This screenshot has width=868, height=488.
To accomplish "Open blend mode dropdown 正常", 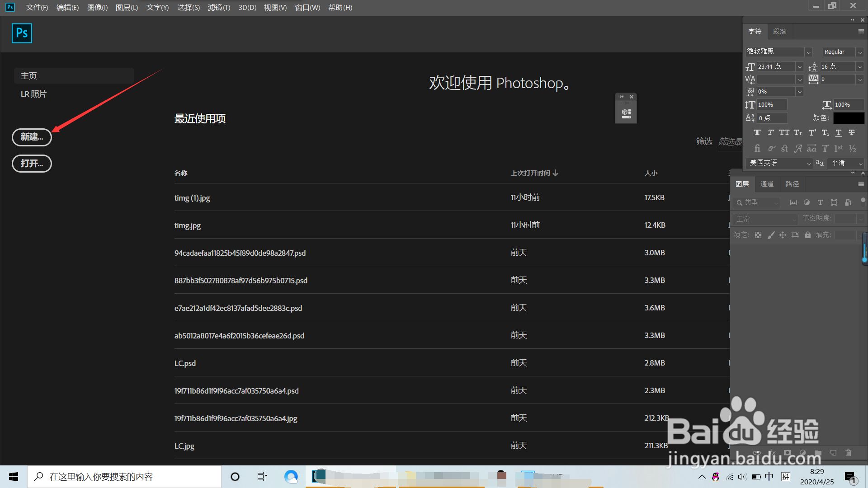I will (x=765, y=219).
